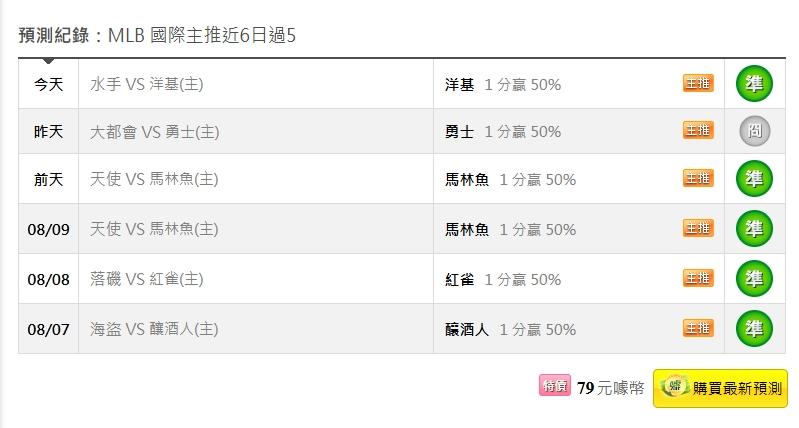Screen dimensions: 799x428
Task: Click the pink 特價 badge
Action: pos(555,386)
